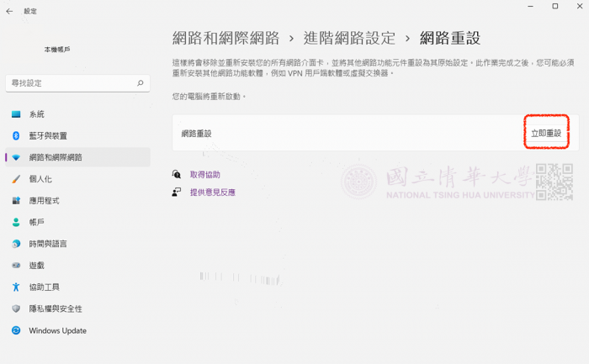Click the 協助工具 accessibility icon
Screen dimensions: 589x364
[x=15, y=287]
